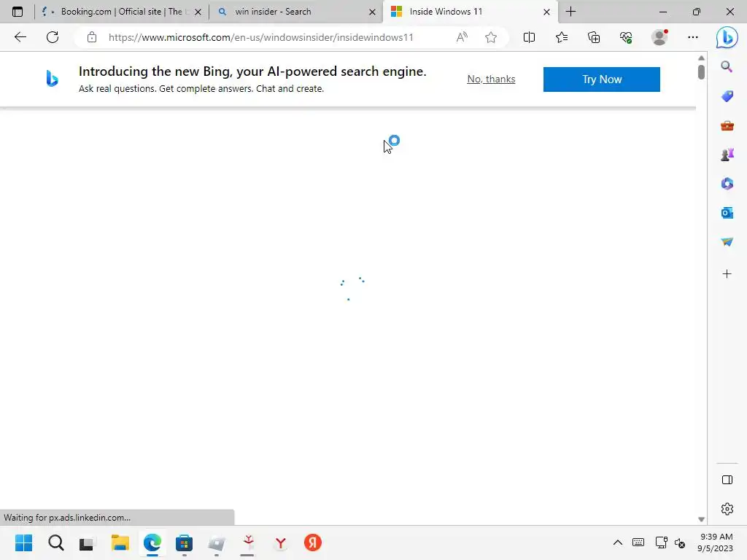Click the Try Now button
The image size is (747, 560).
click(x=602, y=79)
